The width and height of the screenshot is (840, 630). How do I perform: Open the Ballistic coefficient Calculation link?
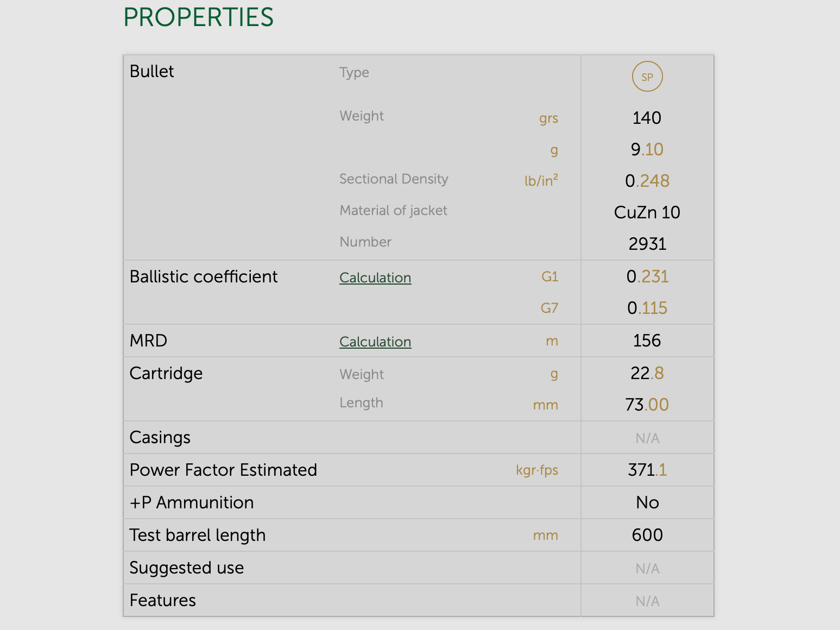tap(375, 278)
